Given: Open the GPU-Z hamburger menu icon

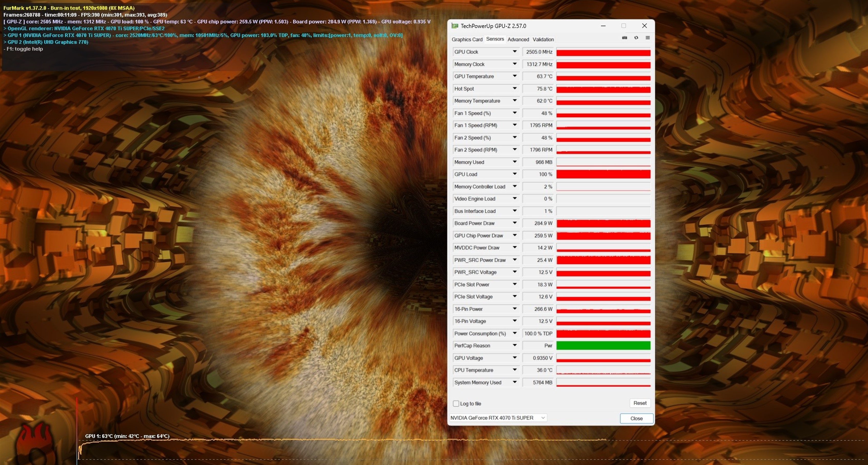Looking at the screenshot, I should [x=648, y=38].
